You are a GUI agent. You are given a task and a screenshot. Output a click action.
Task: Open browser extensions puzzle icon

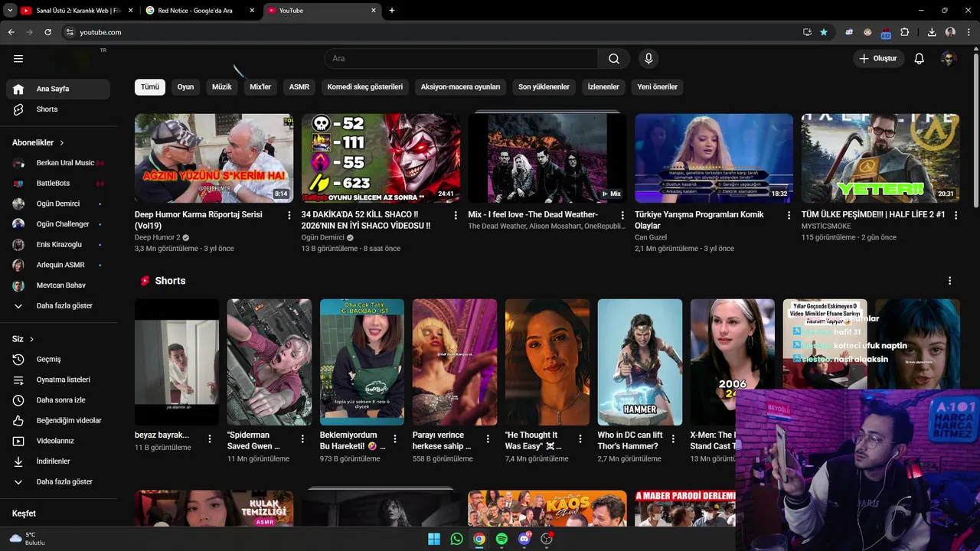(905, 32)
